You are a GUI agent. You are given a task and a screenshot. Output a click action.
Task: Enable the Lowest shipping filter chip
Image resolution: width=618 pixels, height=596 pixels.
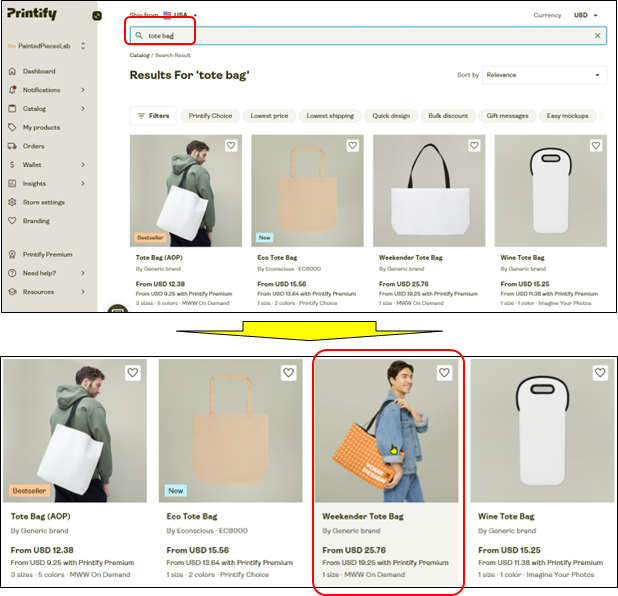point(330,116)
